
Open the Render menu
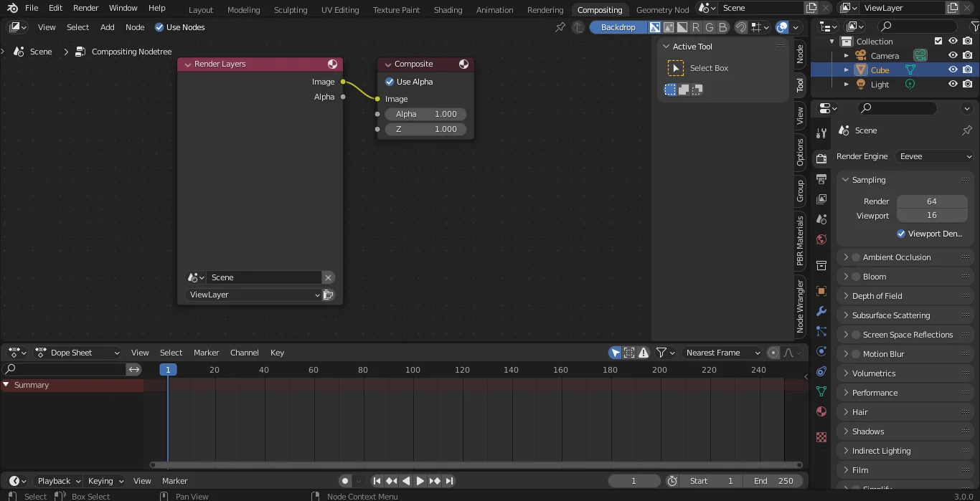coord(85,8)
